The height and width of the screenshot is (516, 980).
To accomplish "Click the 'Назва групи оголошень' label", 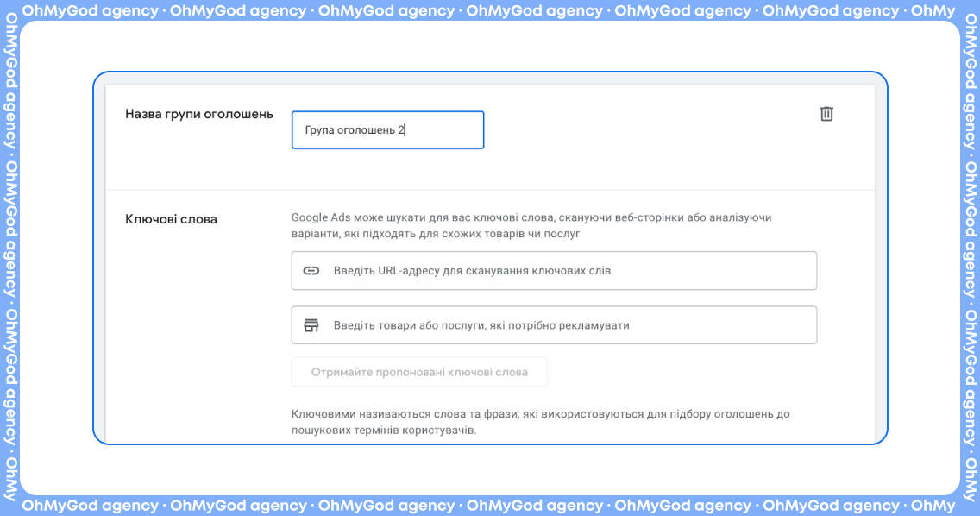I will (x=199, y=114).
